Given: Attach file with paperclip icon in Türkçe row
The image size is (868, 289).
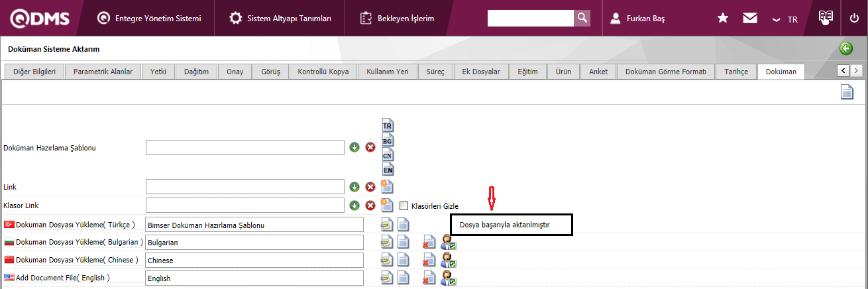Looking at the screenshot, I should [386, 225].
